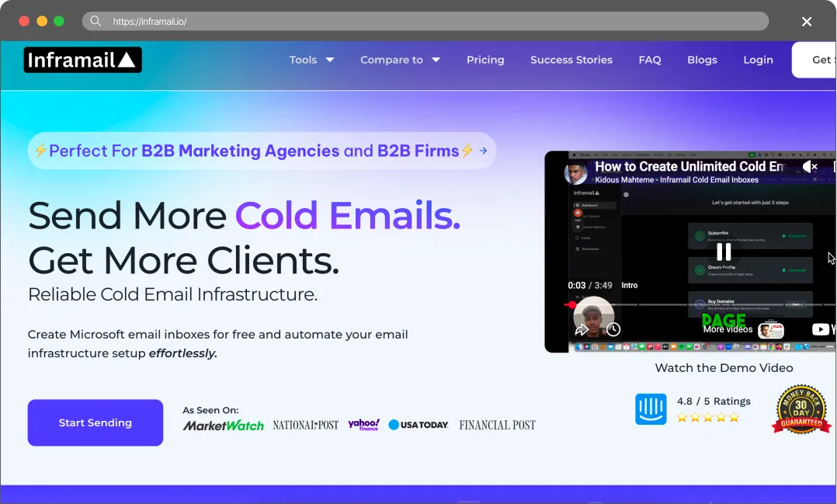Seek on the video progress bar
The width and height of the screenshot is (837, 504).
click(x=700, y=305)
